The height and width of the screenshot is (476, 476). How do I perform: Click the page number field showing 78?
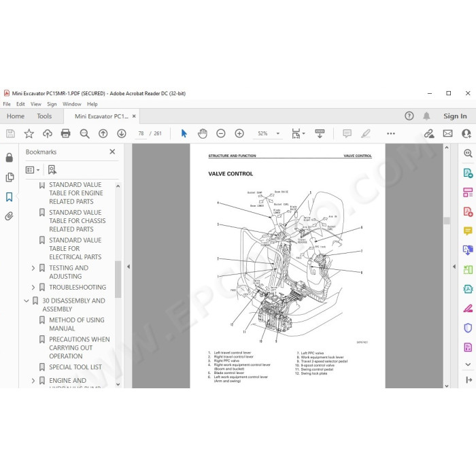tap(141, 133)
